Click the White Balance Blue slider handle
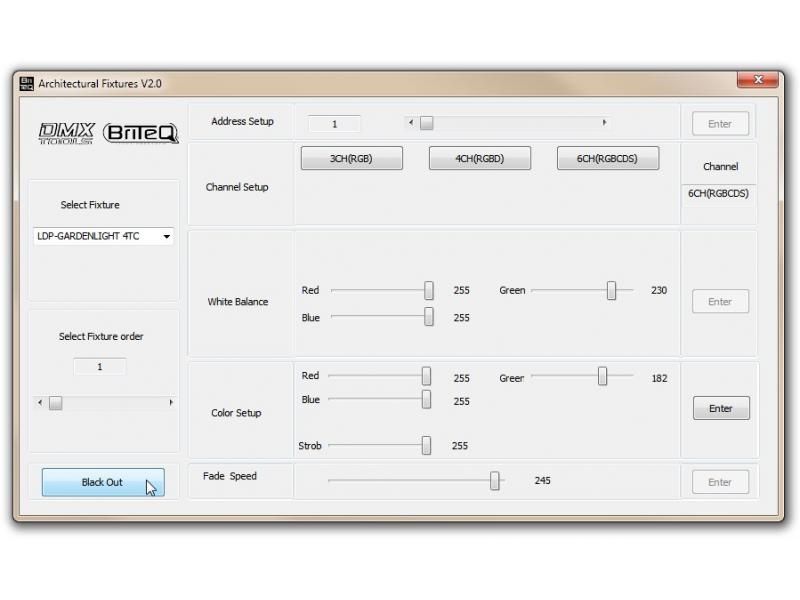This screenshot has width=800, height=600. tap(429, 316)
